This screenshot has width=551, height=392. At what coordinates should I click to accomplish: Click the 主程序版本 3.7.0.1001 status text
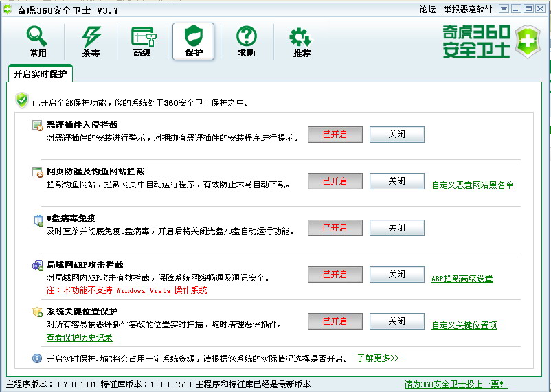point(52,384)
